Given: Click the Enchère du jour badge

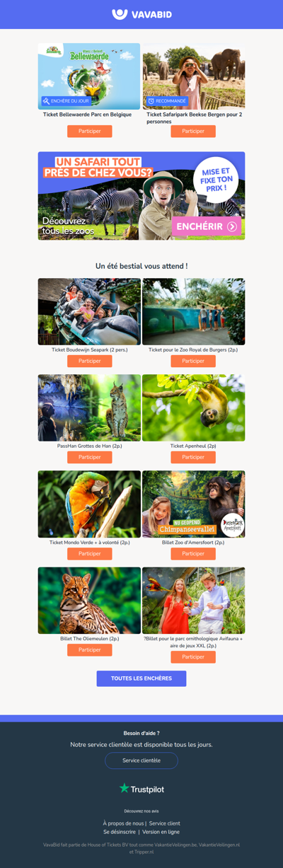Looking at the screenshot, I should point(66,101).
